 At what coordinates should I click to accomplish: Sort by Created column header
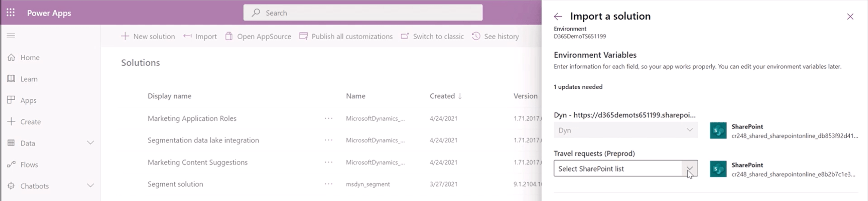pos(442,96)
